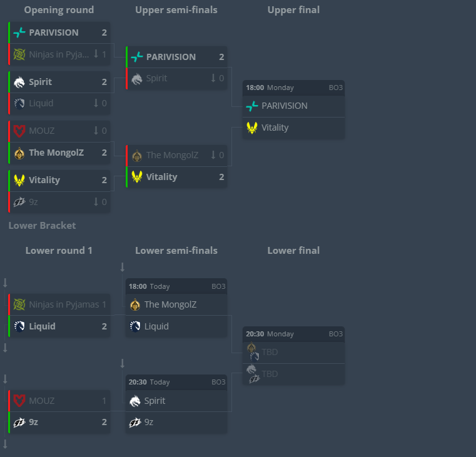Click The MongolZ logo in opening round
Image resolution: width=476 pixels, height=457 pixels.
click(x=19, y=153)
